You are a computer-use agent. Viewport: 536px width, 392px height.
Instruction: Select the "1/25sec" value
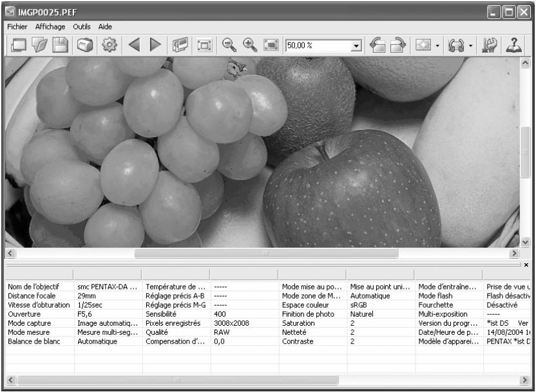coord(90,305)
